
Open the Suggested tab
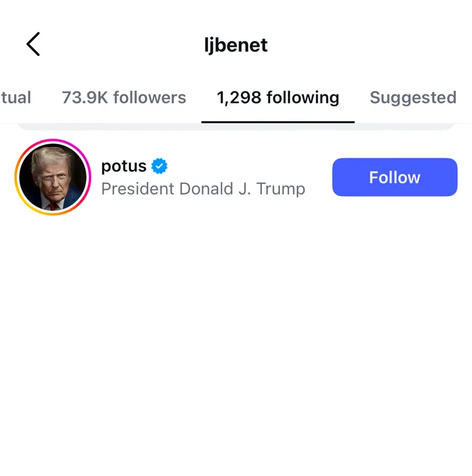pyautogui.click(x=413, y=97)
